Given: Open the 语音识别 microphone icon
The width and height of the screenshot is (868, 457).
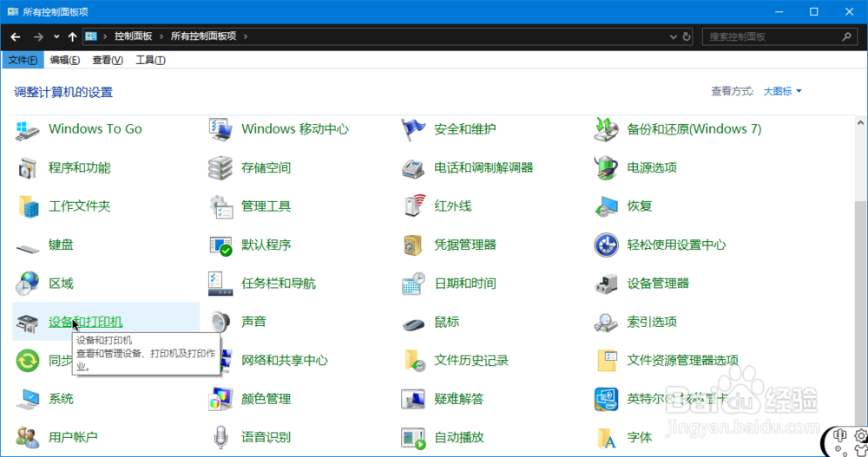Looking at the screenshot, I should [220, 438].
